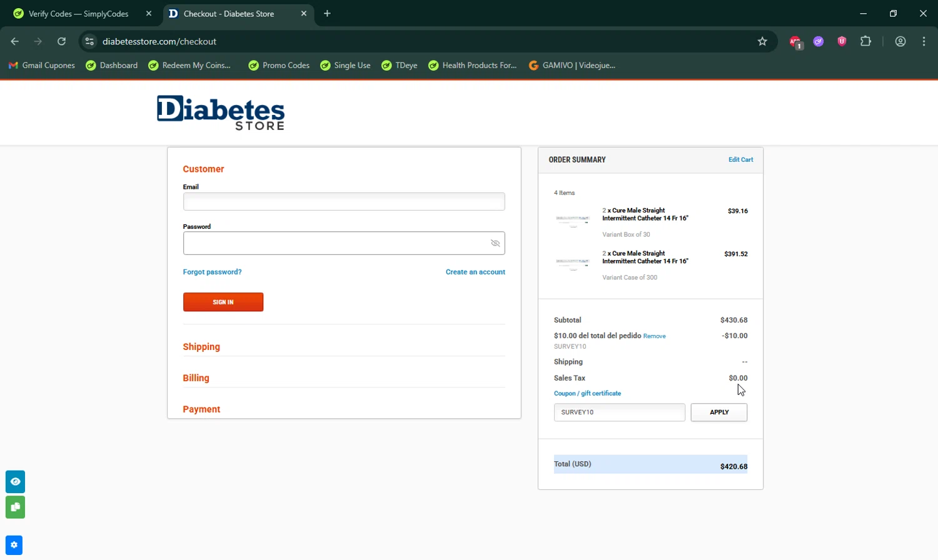Click the SIGN IN button
Viewport: 938px width, 560px height.
tap(223, 302)
